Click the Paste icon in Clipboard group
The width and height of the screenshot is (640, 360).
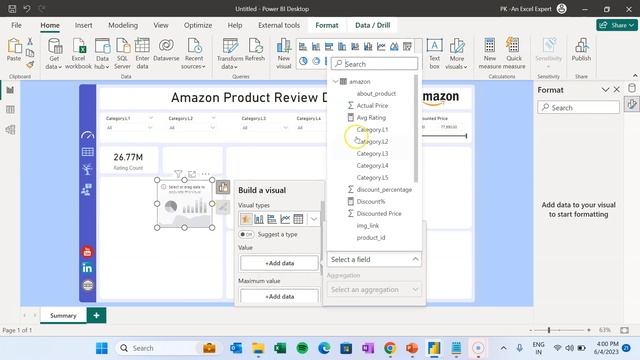pos(14,50)
